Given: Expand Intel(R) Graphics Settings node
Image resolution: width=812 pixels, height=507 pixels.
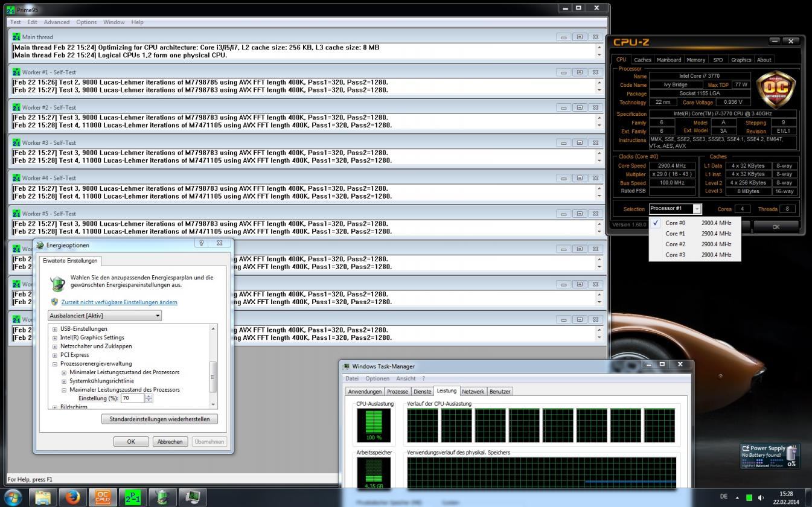Looking at the screenshot, I should pos(55,338).
